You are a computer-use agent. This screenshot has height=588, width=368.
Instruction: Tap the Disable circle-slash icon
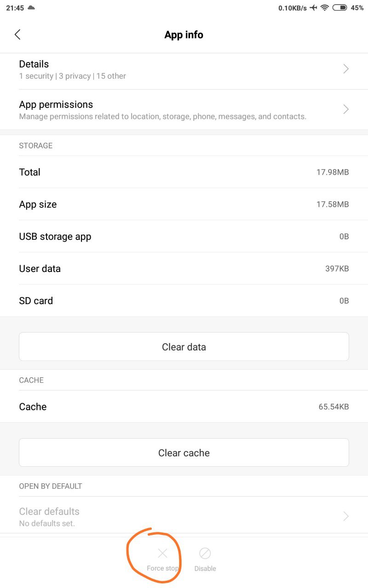(205, 553)
